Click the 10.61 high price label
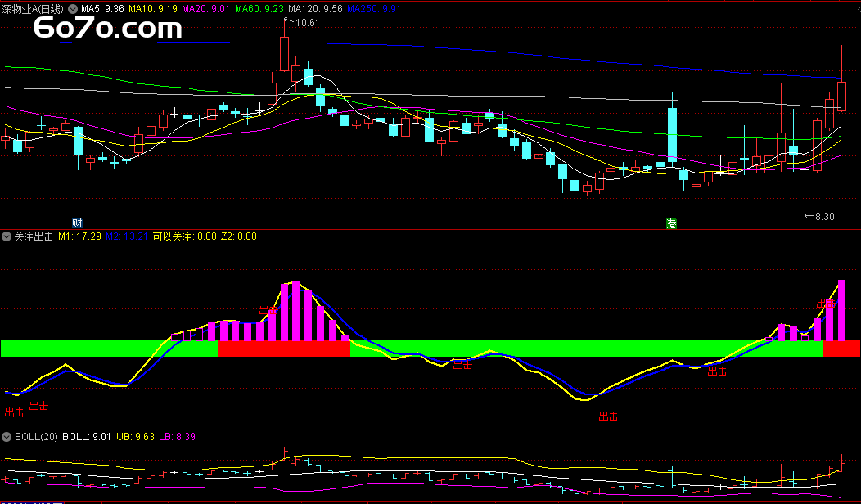This screenshot has width=861, height=504. point(307,23)
